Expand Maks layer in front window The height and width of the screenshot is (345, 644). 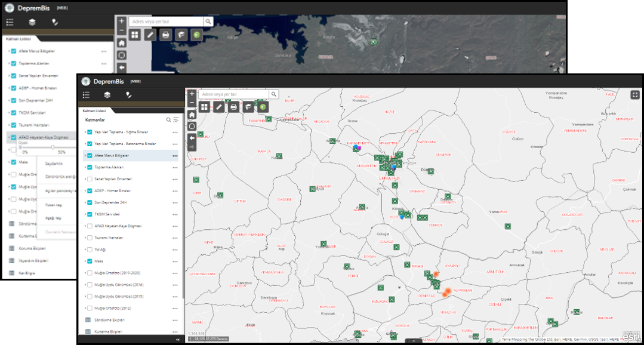[85, 261]
